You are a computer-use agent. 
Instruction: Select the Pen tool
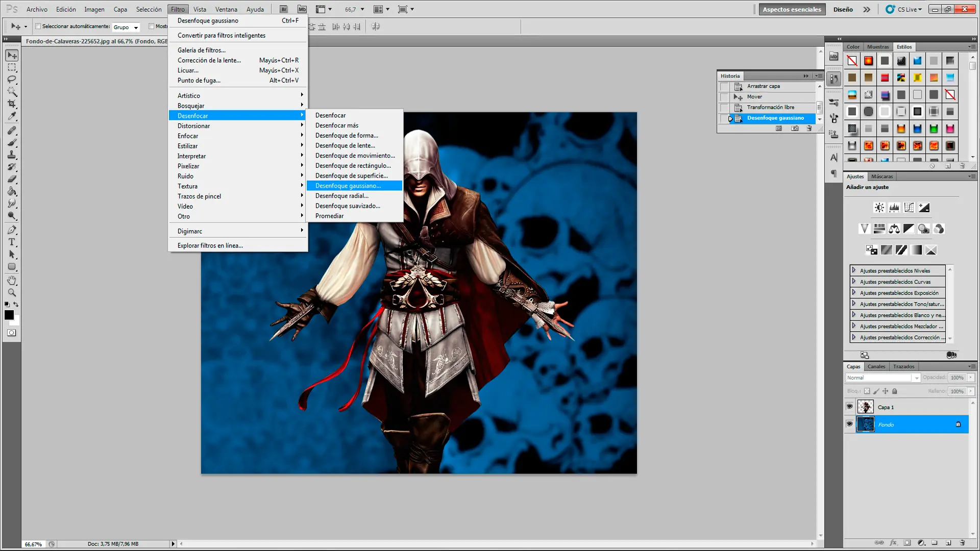(x=12, y=230)
